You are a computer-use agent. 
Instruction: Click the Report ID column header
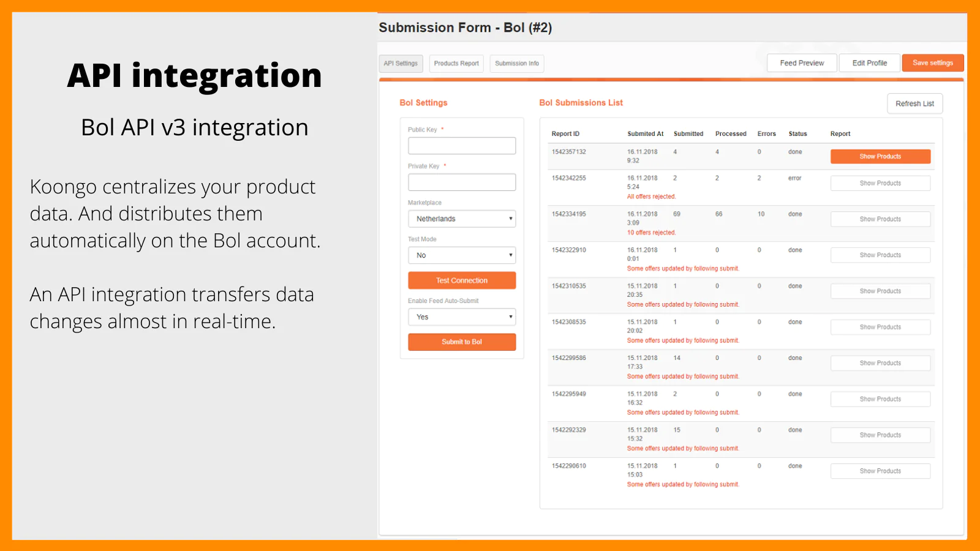click(565, 134)
